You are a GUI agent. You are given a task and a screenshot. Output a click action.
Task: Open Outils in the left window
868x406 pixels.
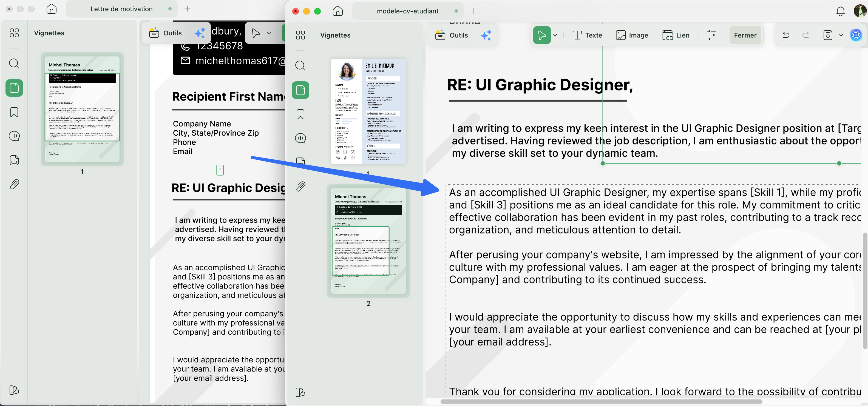pyautogui.click(x=165, y=33)
